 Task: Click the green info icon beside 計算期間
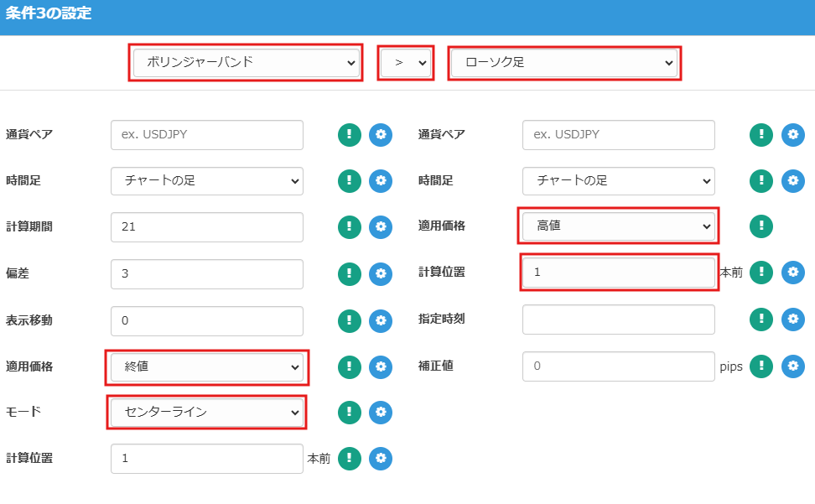click(x=350, y=226)
